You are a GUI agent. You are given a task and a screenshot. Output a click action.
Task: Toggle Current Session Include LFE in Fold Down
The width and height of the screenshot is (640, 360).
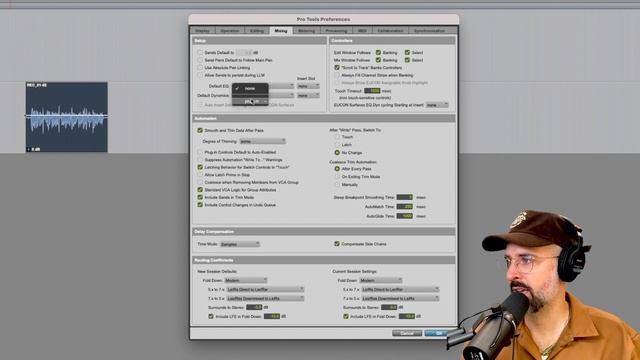point(346,316)
